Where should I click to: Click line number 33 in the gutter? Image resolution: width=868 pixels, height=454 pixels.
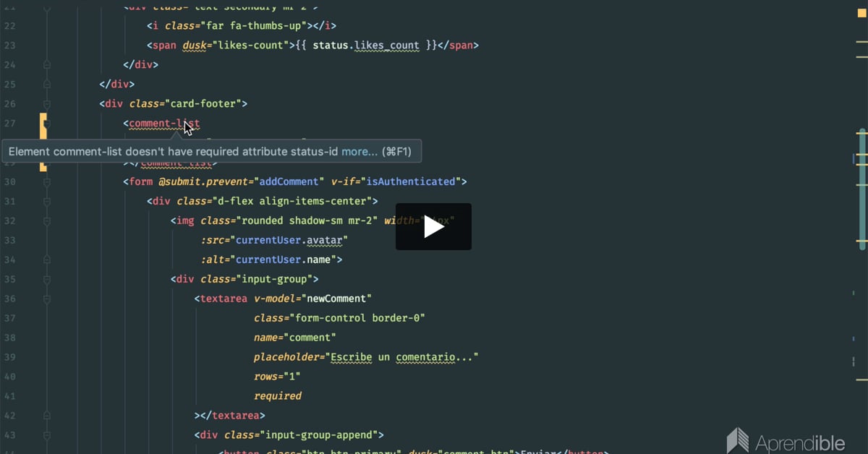coord(9,240)
